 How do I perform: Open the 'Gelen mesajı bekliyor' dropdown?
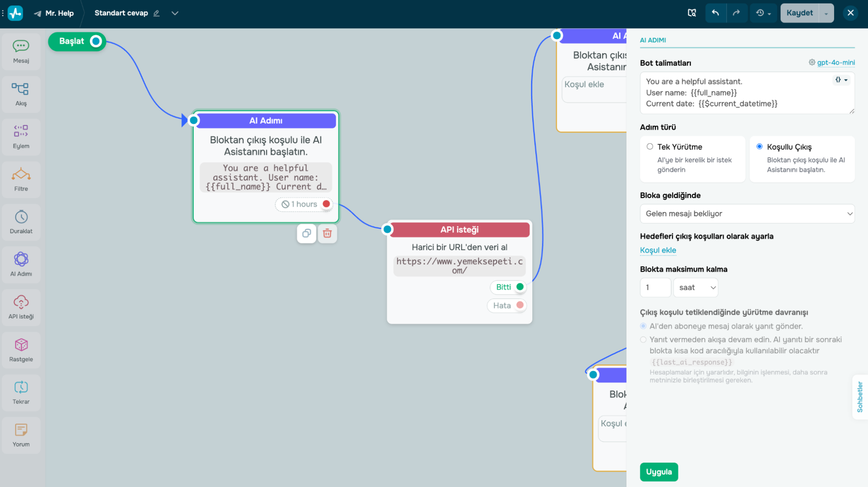pos(747,214)
